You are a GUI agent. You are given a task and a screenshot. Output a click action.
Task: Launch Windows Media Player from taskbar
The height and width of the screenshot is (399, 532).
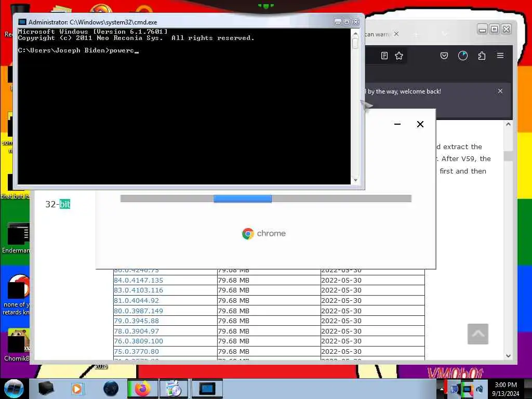[x=77, y=389]
